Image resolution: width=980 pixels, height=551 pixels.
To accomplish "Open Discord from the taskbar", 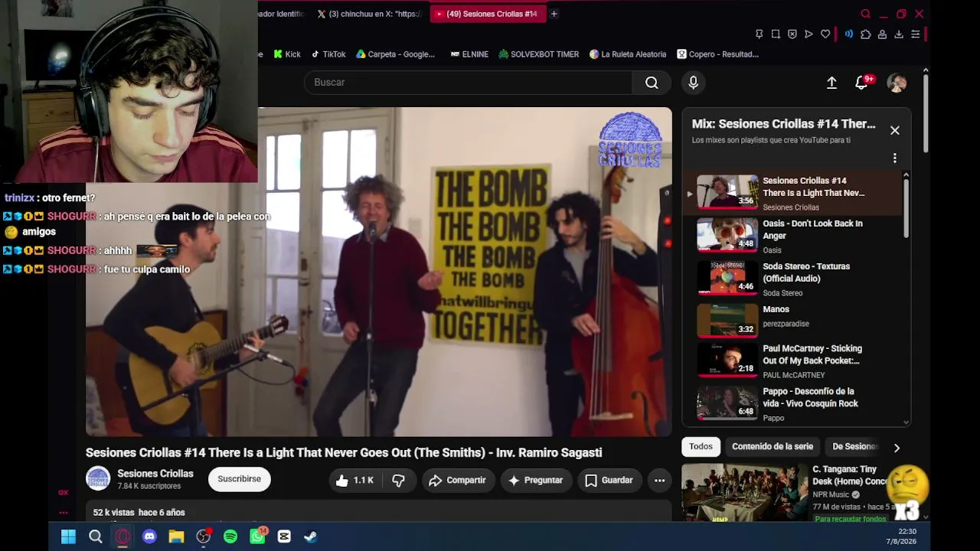I will [149, 536].
